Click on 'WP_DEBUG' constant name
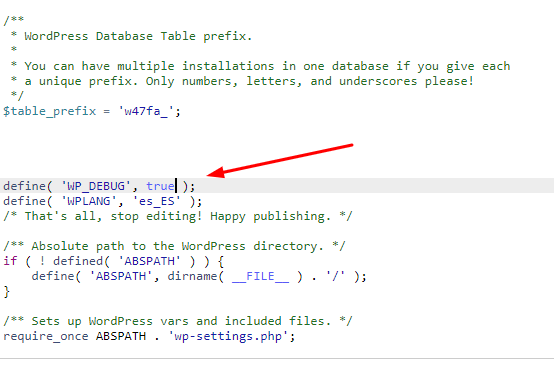The height and width of the screenshot is (378, 554). pyautogui.click(x=96, y=186)
